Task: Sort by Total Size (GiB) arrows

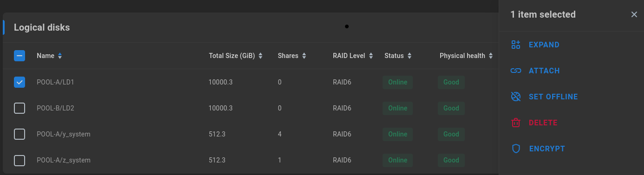Action: click(x=260, y=56)
